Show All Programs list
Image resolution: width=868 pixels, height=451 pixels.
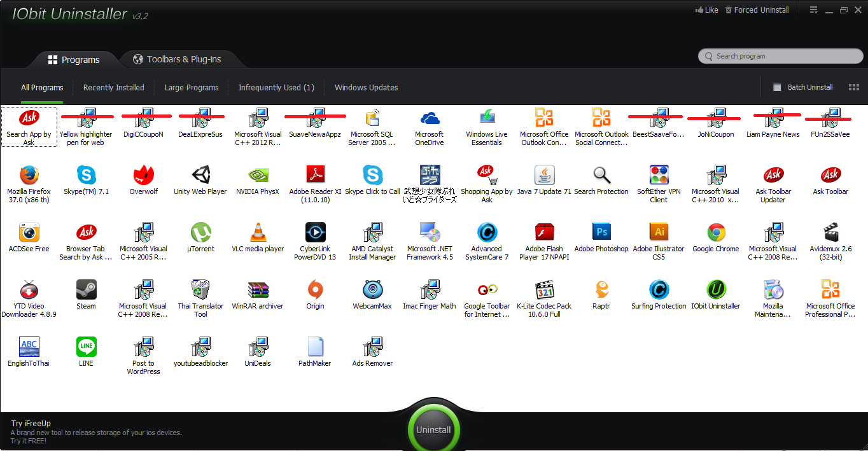[42, 88]
